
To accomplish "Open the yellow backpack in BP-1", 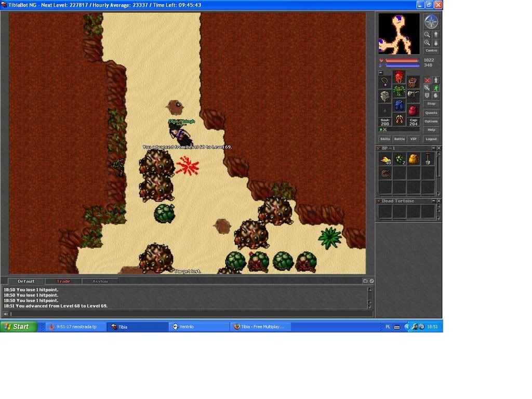I will click(414, 159).
